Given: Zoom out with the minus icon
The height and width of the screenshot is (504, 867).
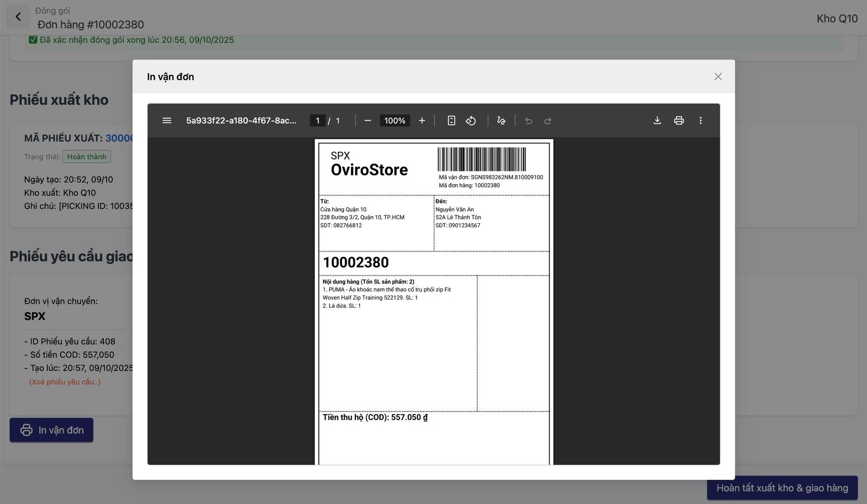Looking at the screenshot, I should tap(368, 120).
